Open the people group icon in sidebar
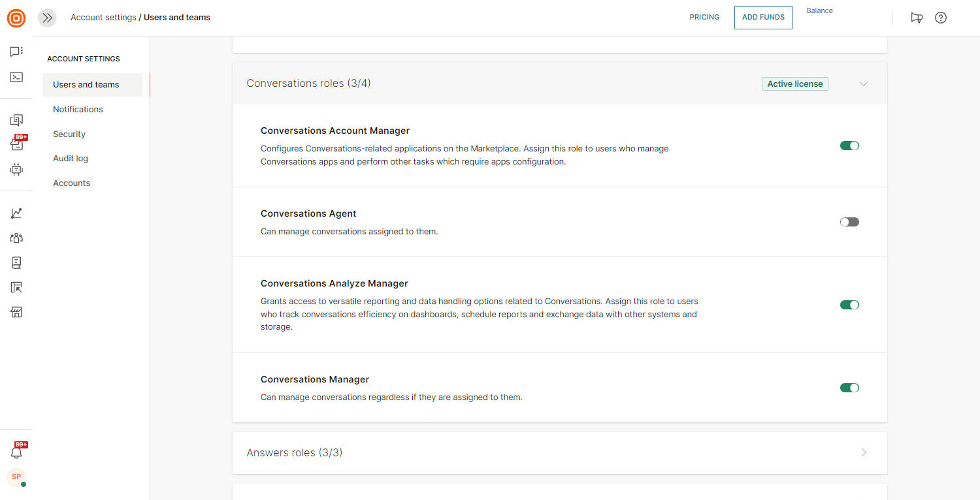Screen dimensions: 980x500 (x=16, y=238)
